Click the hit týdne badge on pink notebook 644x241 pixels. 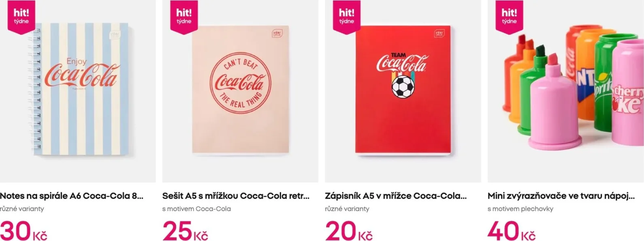click(183, 17)
